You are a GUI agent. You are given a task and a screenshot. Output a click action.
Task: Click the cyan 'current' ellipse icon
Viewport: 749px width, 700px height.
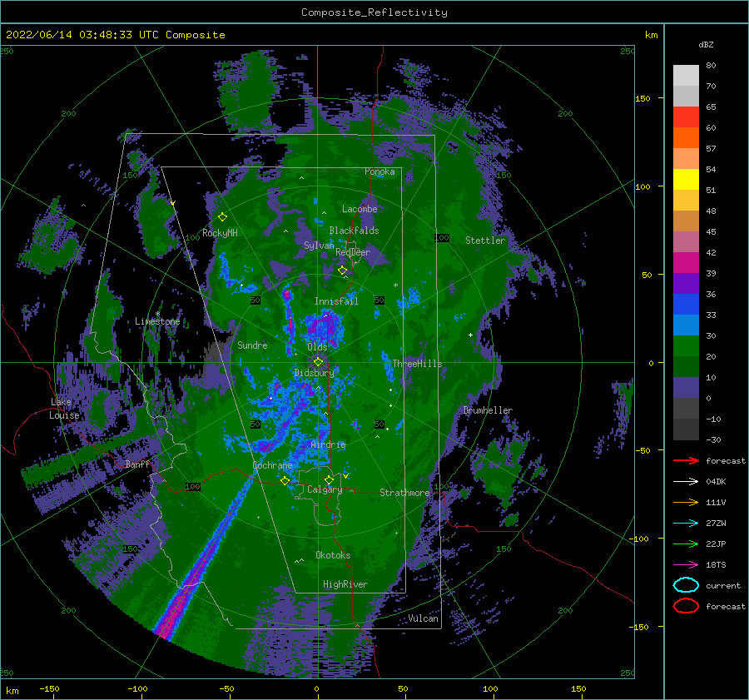[686, 585]
